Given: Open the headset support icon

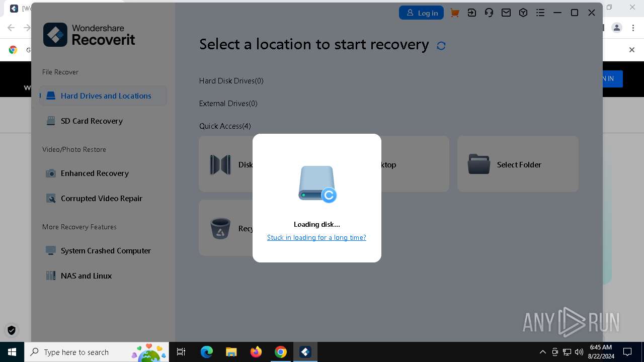Looking at the screenshot, I should 489,13.
